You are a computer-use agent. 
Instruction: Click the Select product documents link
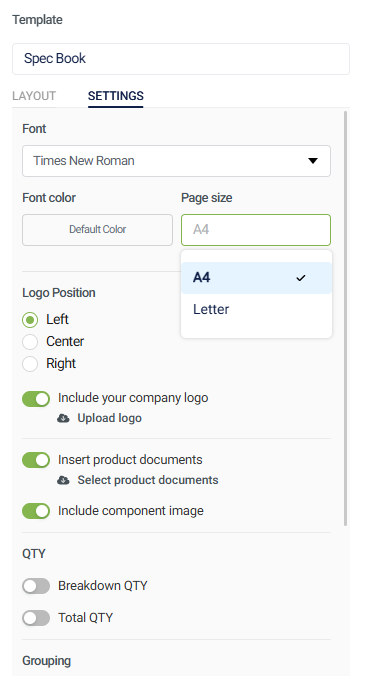(148, 480)
